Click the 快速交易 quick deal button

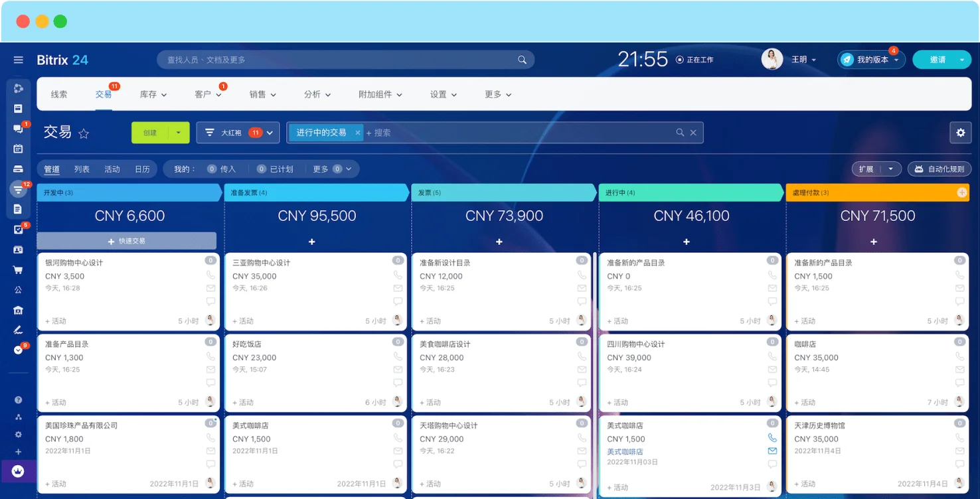[x=127, y=241]
